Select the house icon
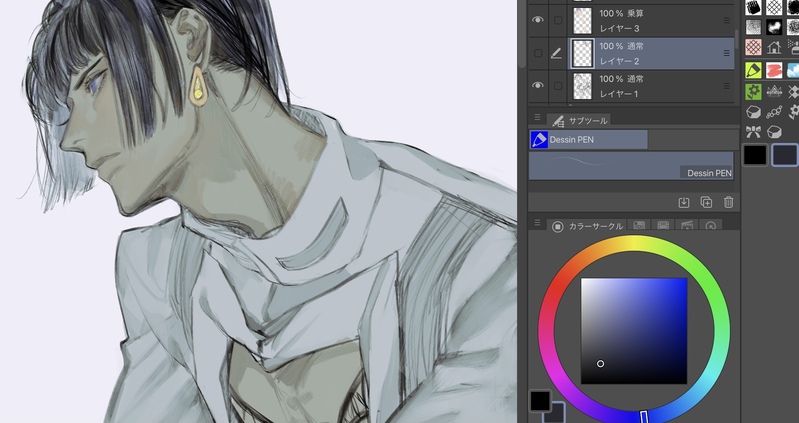This screenshot has height=423, width=799. (774, 48)
